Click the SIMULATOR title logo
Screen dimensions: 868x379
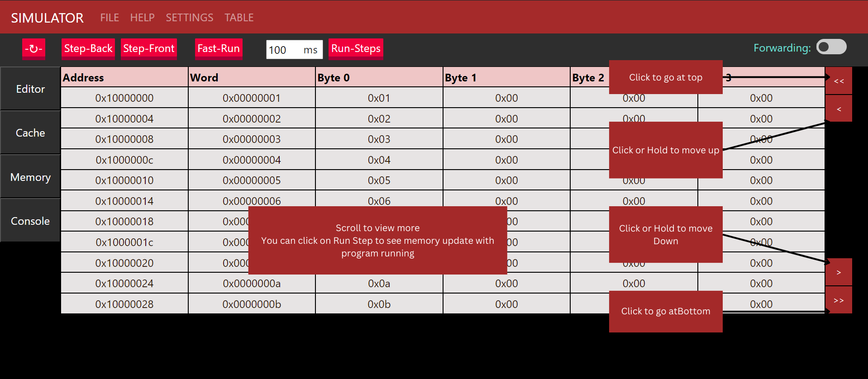point(47,18)
